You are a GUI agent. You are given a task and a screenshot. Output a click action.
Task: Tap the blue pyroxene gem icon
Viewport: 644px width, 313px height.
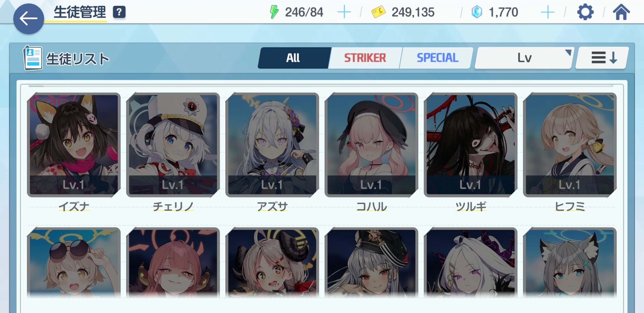[x=477, y=12]
